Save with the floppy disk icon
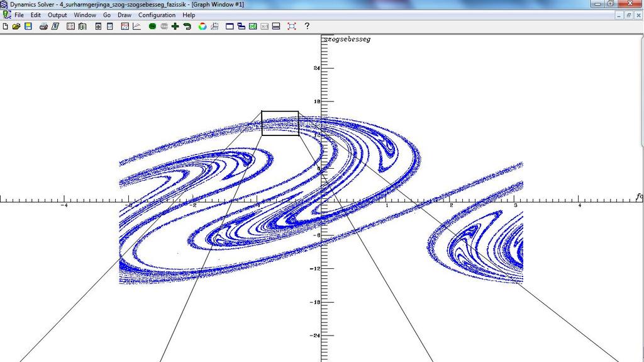The image size is (644, 362). click(28, 26)
